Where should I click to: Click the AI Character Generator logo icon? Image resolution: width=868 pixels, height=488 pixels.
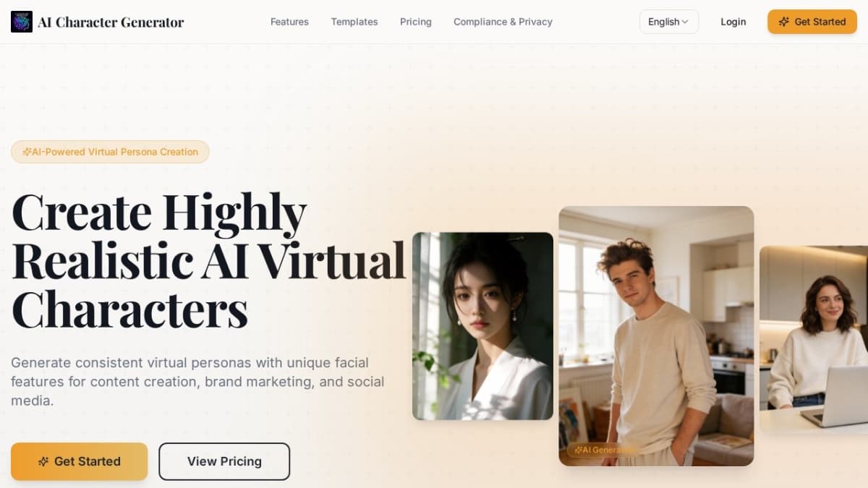click(x=22, y=22)
